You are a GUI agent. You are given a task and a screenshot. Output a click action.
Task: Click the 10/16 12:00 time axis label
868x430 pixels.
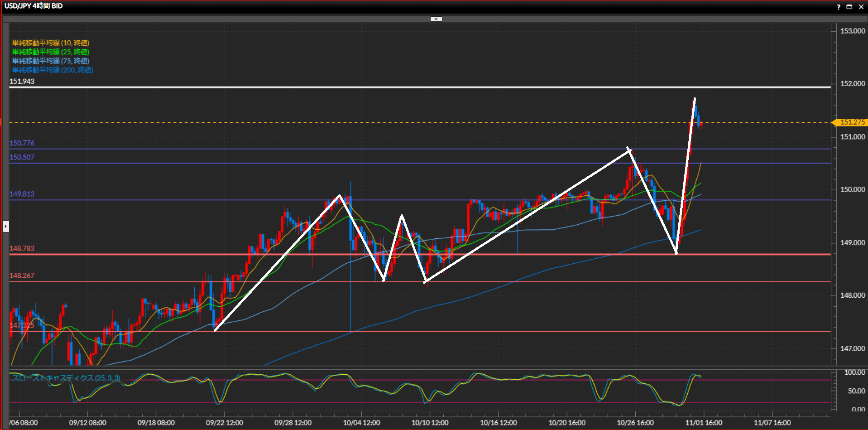pos(498,423)
